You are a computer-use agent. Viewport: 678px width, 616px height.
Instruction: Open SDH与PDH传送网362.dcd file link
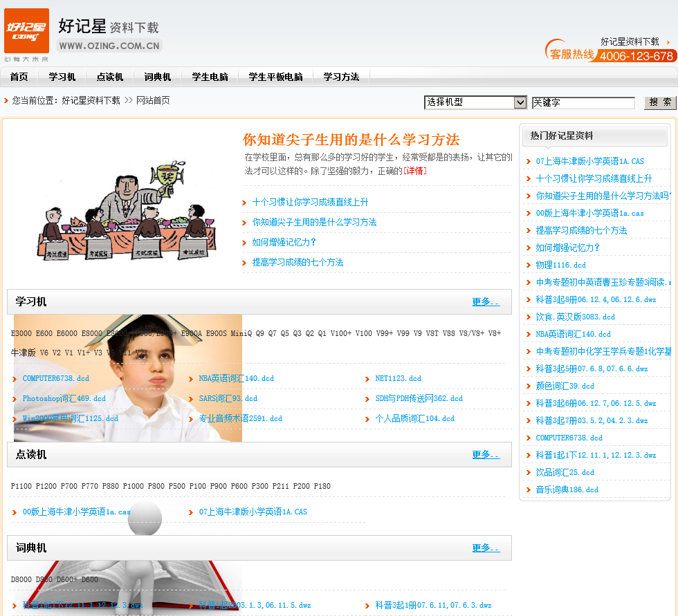419,398
